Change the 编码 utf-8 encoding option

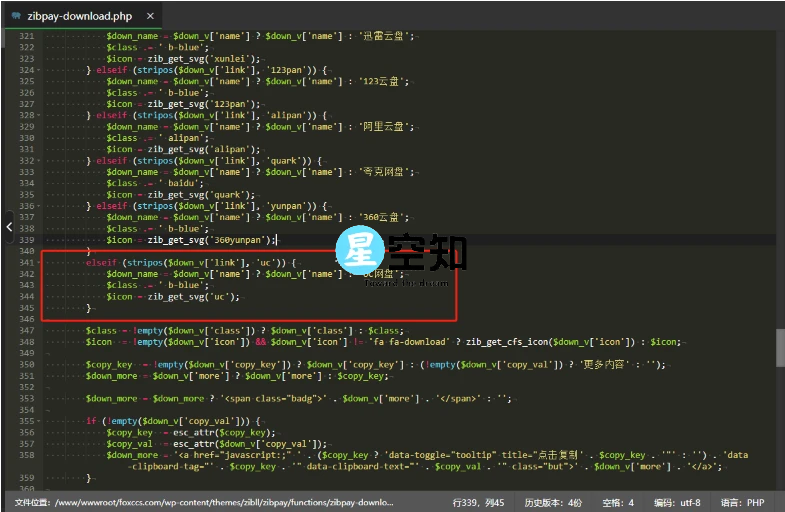[x=678, y=502]
